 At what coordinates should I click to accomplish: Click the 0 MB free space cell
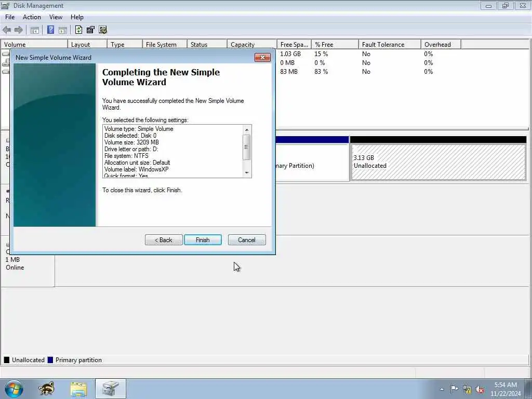tap(287, 63)
